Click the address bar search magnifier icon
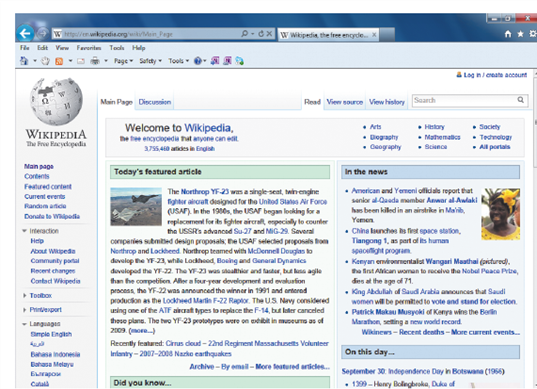This screenshot has height=389, width=537. point(245,34)
